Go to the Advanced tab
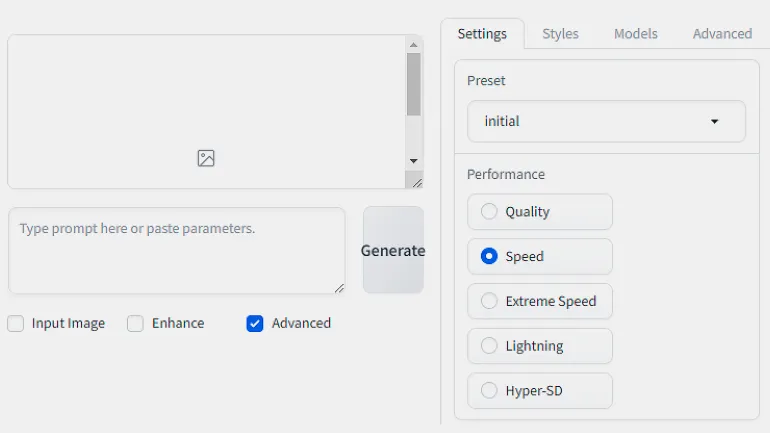Screen dimensions: 770x433 [x=722, y=33]
